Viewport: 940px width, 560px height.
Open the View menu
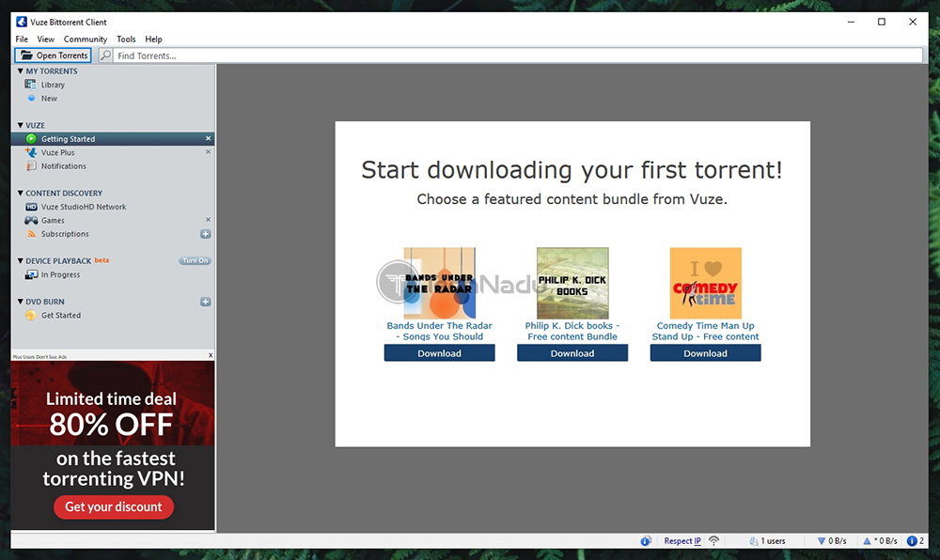point(45,39)
